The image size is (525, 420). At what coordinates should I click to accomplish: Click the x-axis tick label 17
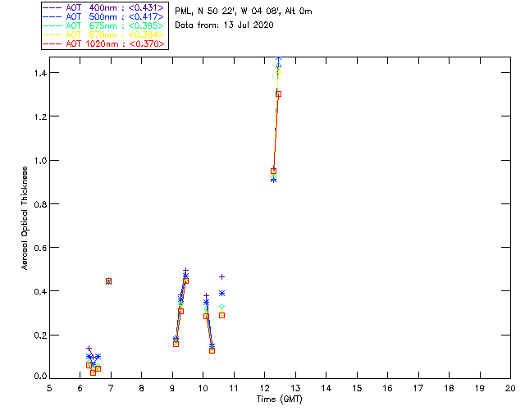(x=418, y=388)
